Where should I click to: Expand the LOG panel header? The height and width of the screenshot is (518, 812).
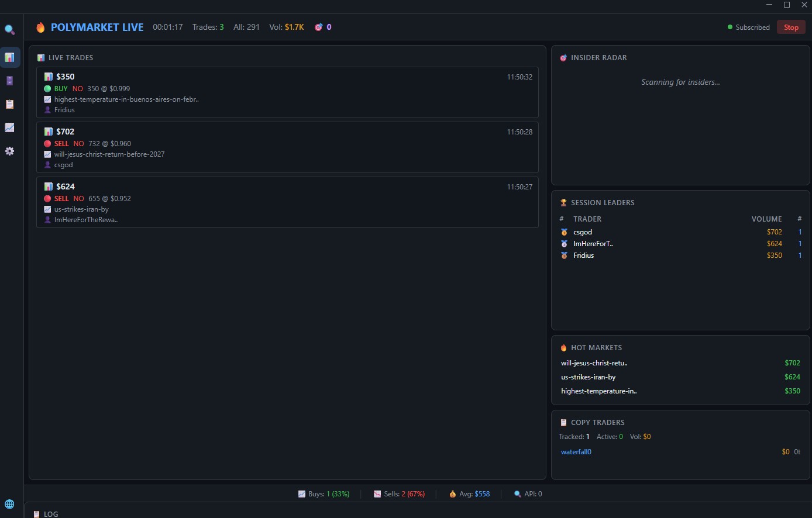point(51,514)
